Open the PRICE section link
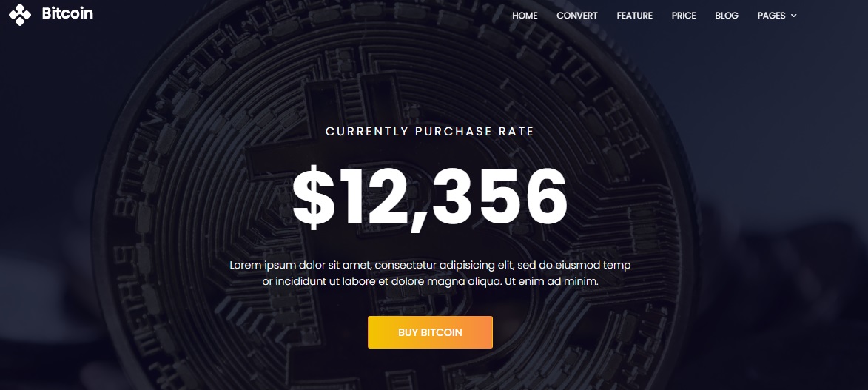 (684, 16)
